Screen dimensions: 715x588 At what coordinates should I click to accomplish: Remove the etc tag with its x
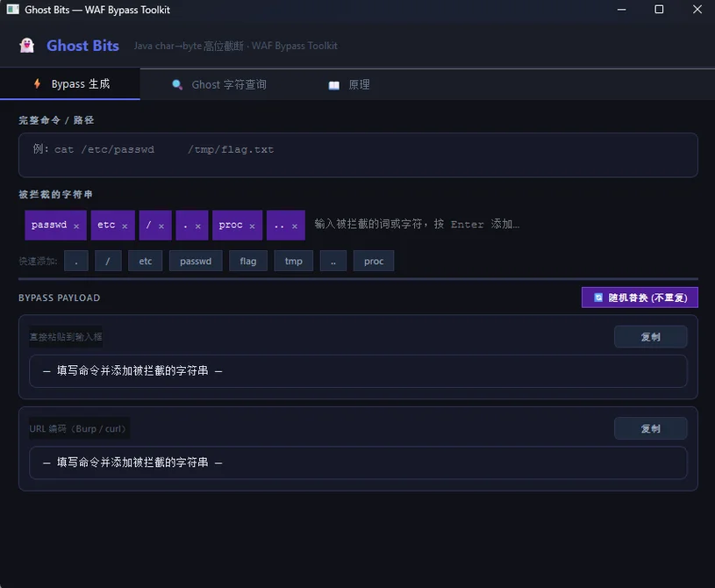coord(125,226)
